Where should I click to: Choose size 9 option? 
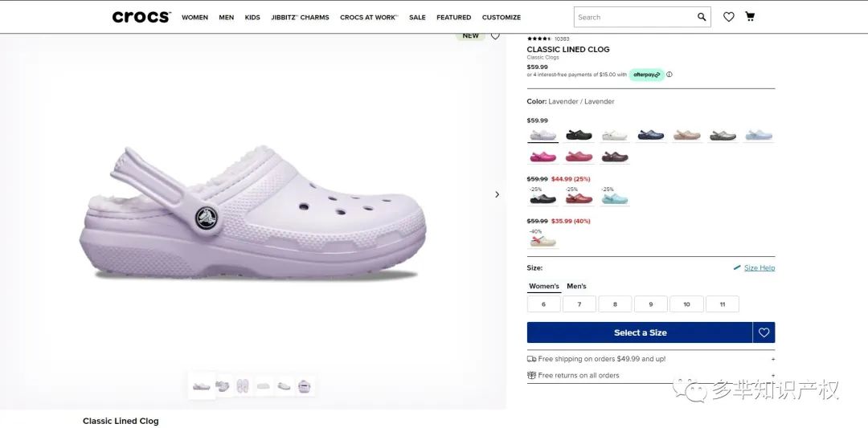pos(651,304)
